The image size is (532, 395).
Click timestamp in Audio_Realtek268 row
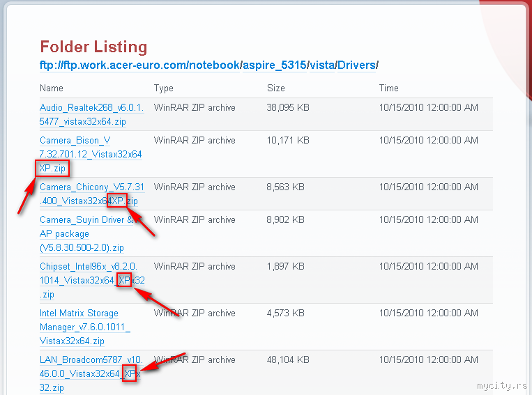point(429,107)
